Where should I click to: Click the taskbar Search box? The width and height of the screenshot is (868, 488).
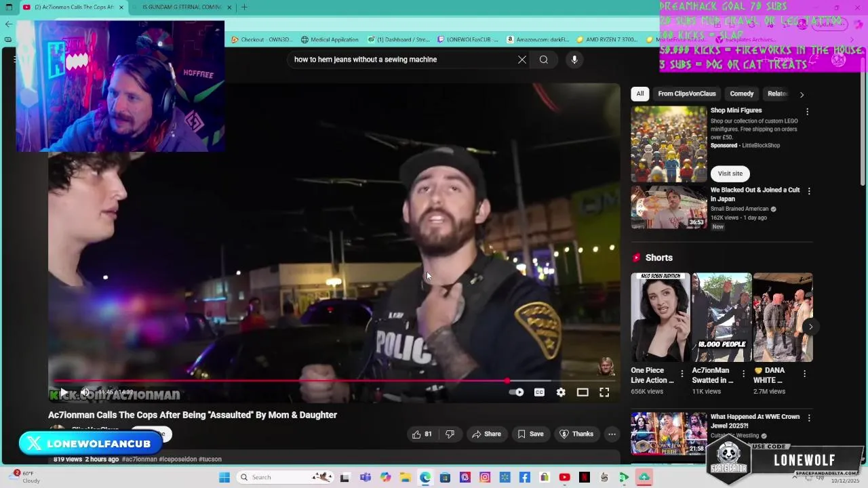pos(285,477)
